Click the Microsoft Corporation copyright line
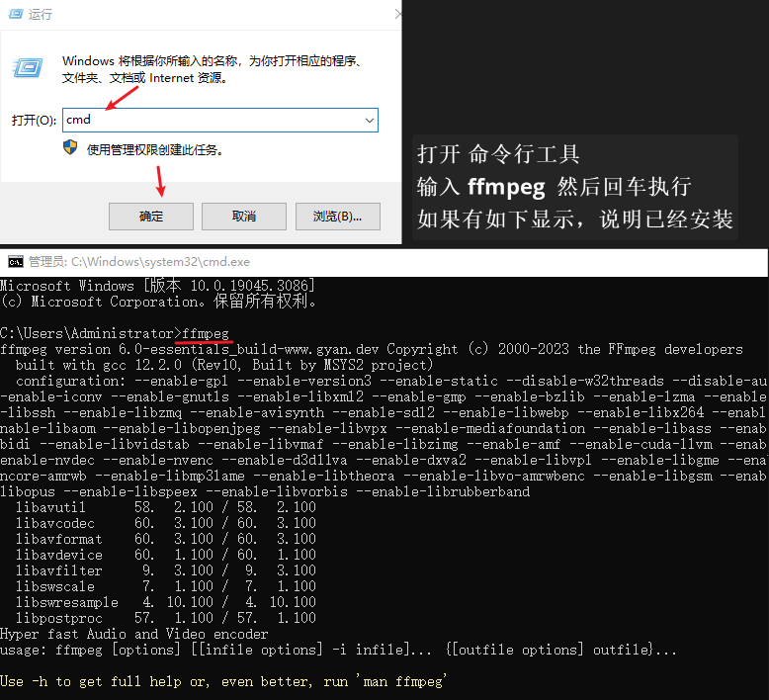769x700 pixels. tap(158, 302)
